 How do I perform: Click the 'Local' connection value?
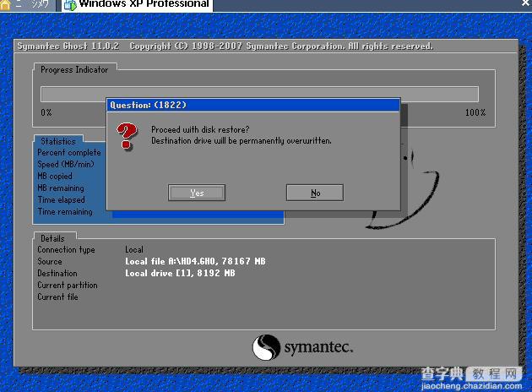134,250
